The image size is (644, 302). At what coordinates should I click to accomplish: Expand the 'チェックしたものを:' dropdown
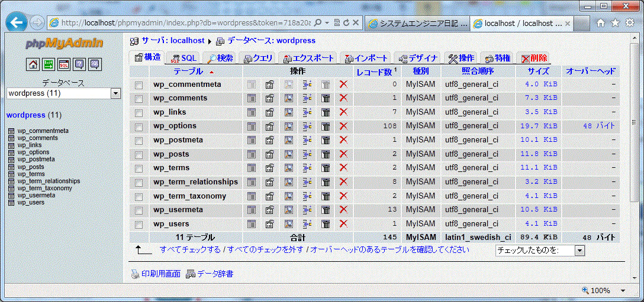tap(579, 251)
